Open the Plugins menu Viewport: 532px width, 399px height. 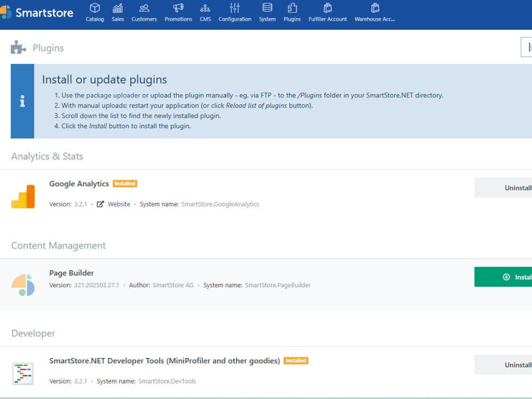click(292, 13)
